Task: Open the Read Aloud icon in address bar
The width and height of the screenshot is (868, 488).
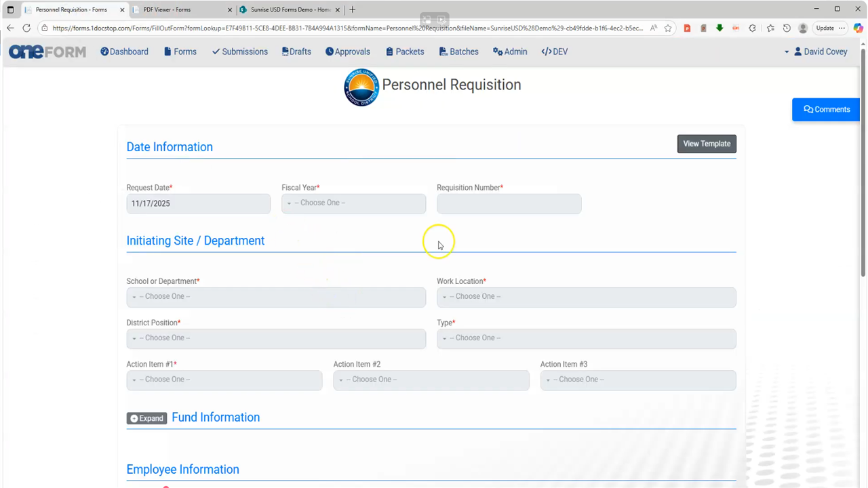Action: 653,28
